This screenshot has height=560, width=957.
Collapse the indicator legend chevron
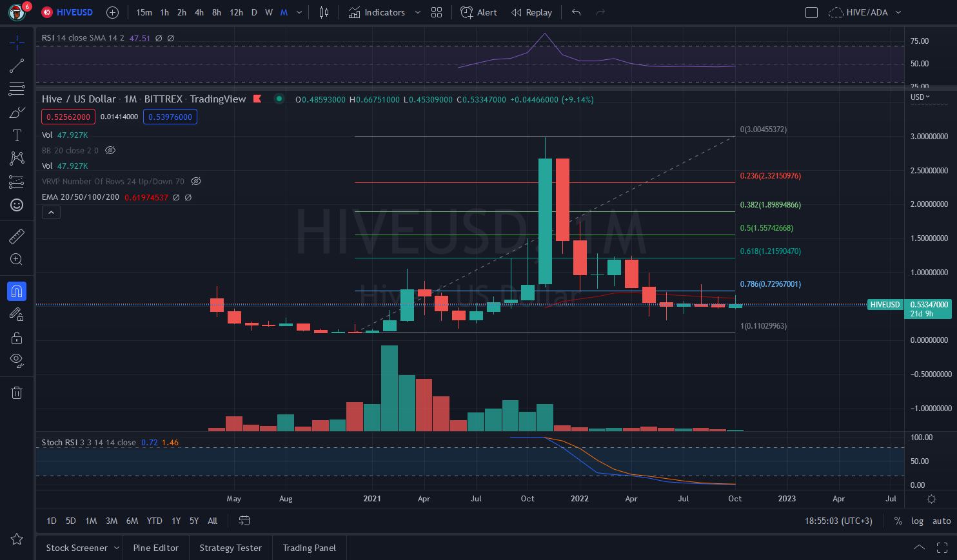pyautogui.click(x=51, y=212)
